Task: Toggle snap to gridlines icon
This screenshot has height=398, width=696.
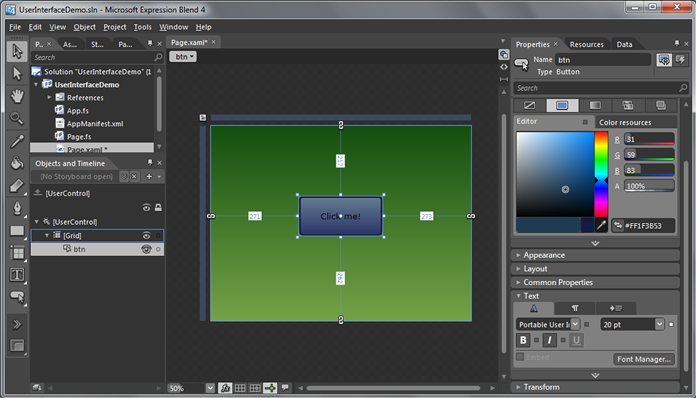Action: (255, 388)
